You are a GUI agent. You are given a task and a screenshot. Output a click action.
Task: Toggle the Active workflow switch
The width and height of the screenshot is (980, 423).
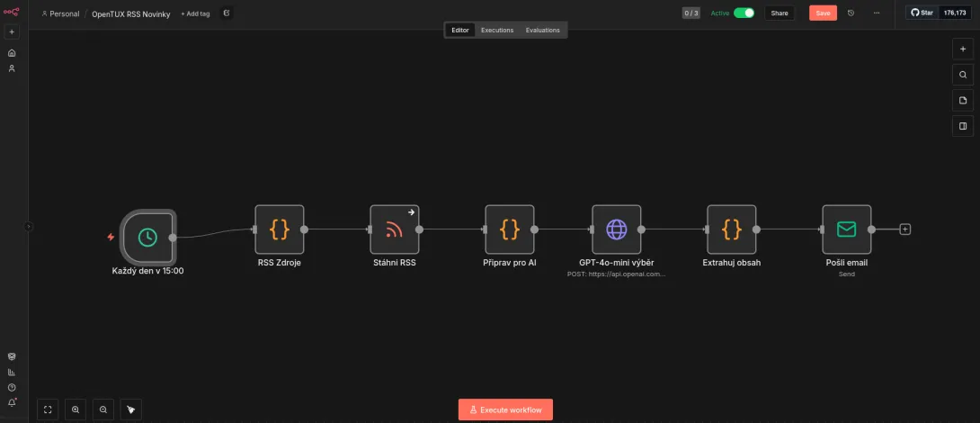tap(744, 13)
